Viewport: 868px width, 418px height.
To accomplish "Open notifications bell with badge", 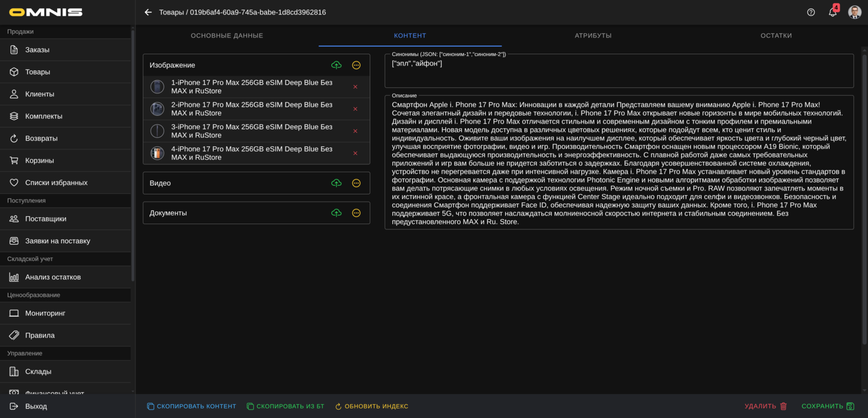I will (x=832, y=12).
